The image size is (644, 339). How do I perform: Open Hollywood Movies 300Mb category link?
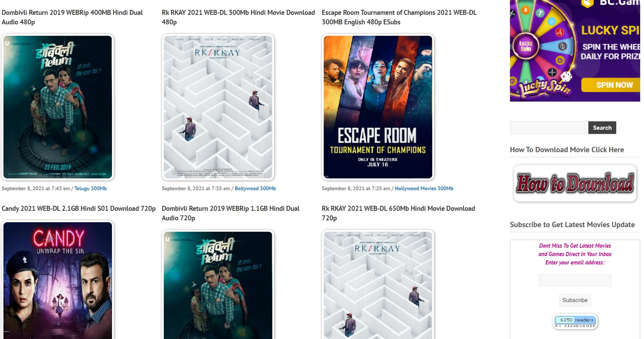[x=424, y=188]
